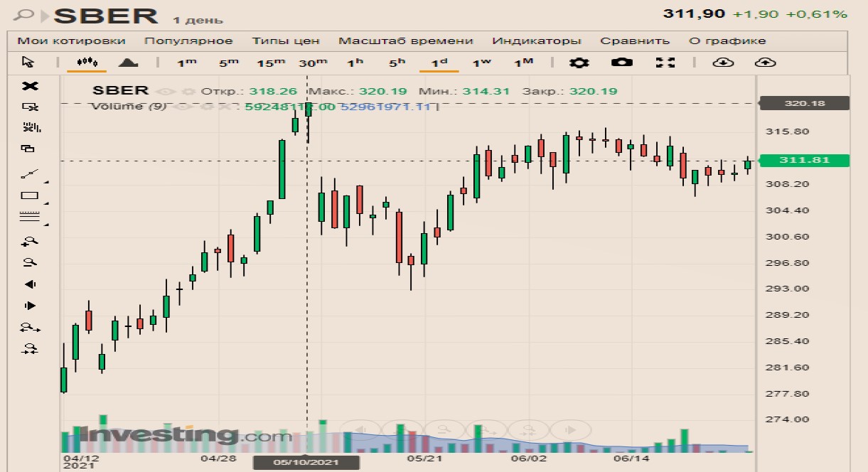Open chart settings gear in toolbar
Screen dimensions: 868x472
[579, 63]
